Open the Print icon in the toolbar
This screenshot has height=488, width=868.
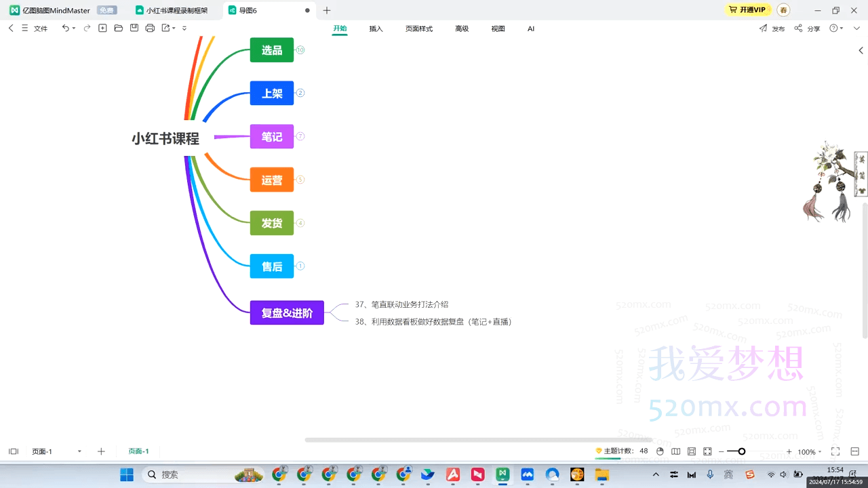pyautogui.click(x=150, y=28)
